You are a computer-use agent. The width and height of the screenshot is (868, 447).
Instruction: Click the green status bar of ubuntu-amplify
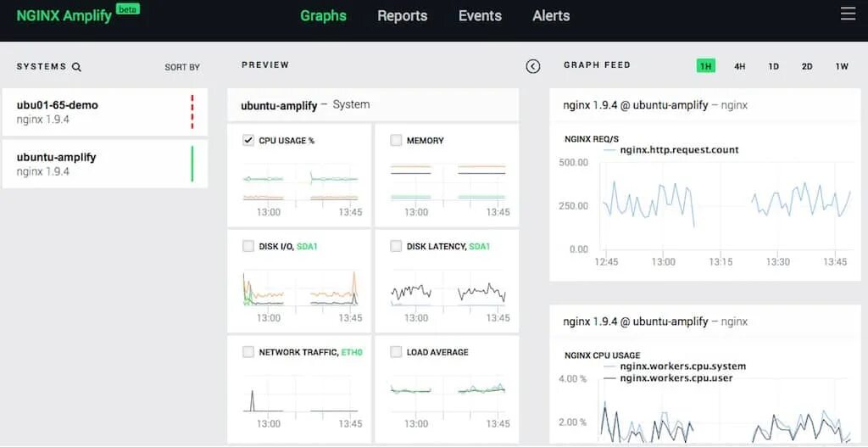[x=192, y=164]
